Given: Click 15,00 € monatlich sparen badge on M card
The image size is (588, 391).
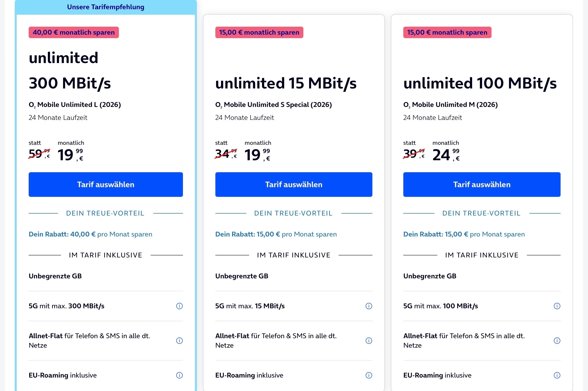Looking at the screenshot, I should [447, 32].
